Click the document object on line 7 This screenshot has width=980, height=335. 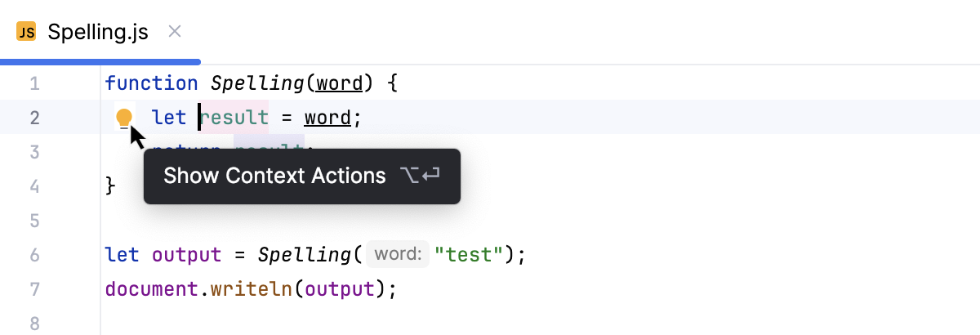152,289
